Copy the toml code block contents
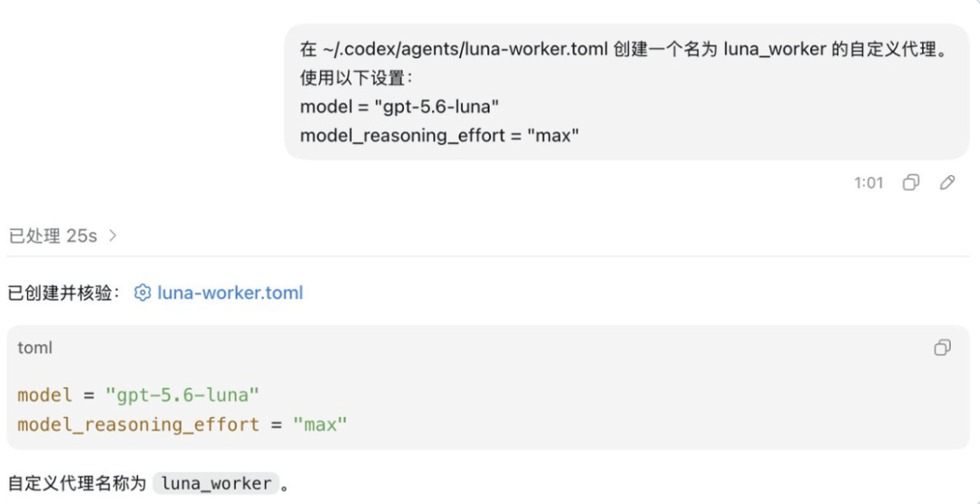This screenshot has width=980, height=504. pyautogui.click(x=943, y=348)
